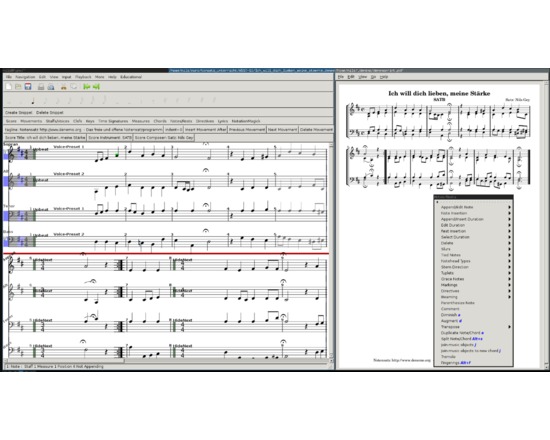This screenshot has width=550, height=440.
Task: Click the green highlighted note in Soprano staff
Action: tap(118, 154)
